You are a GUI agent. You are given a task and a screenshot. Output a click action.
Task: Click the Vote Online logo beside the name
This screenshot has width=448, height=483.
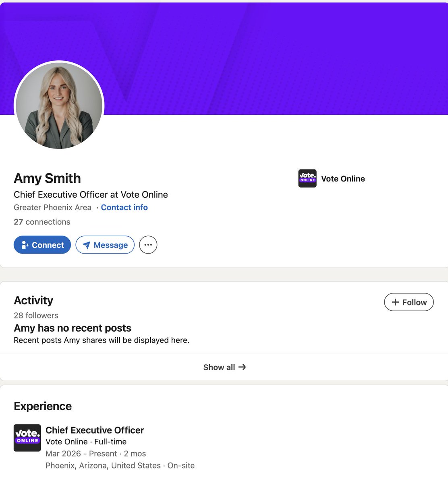[x=307, y=178]
